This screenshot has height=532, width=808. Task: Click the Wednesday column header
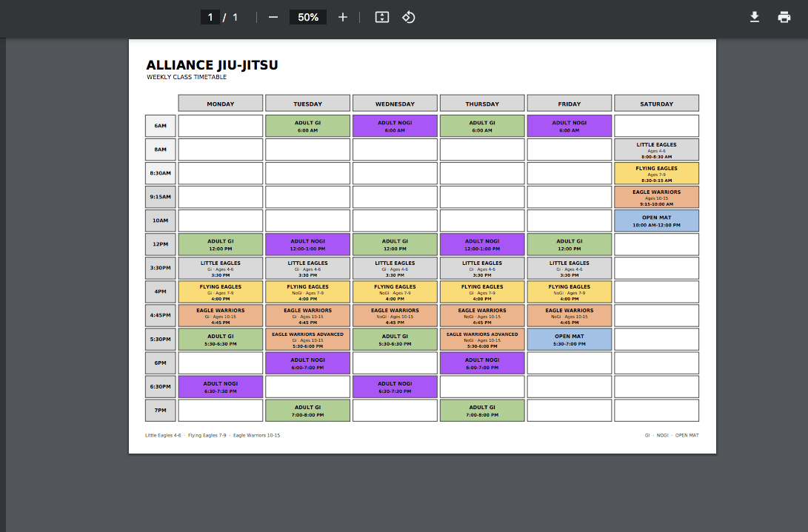(x=395, y=103)
